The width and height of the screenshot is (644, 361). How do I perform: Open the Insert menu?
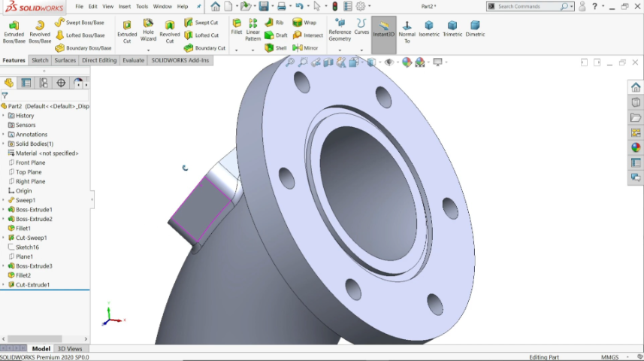(x=125, y=6)
